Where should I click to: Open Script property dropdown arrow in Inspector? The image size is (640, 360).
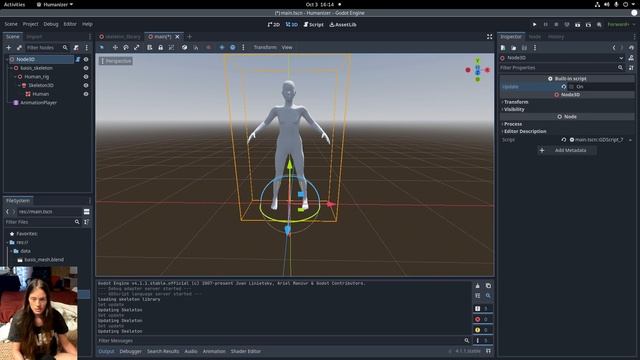point(631,140)
